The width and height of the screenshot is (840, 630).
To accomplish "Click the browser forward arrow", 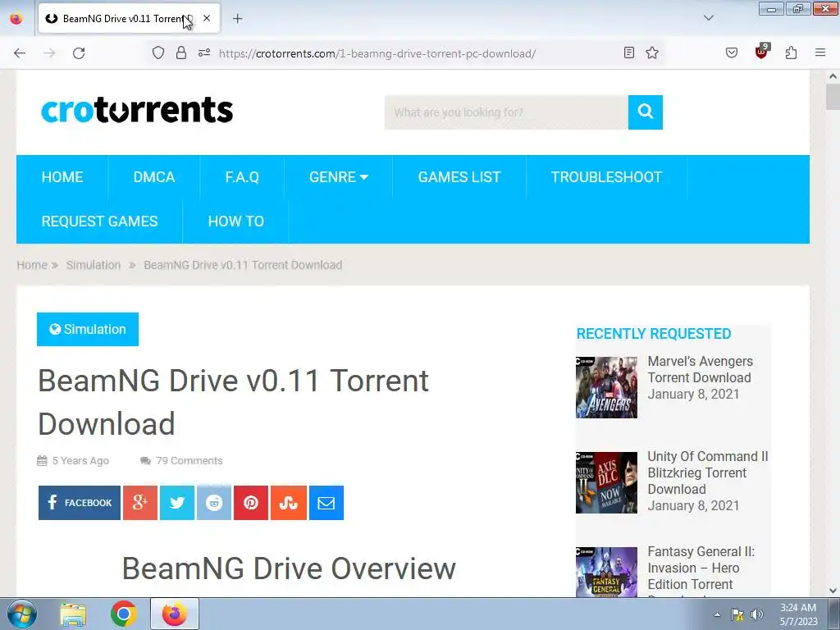I will (49, 53).
